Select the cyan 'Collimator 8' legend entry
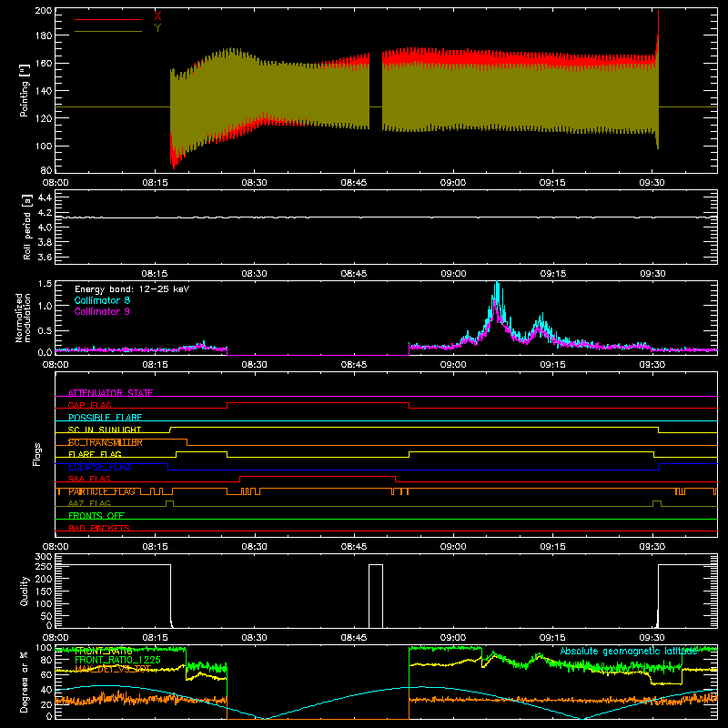 (102, 300)
